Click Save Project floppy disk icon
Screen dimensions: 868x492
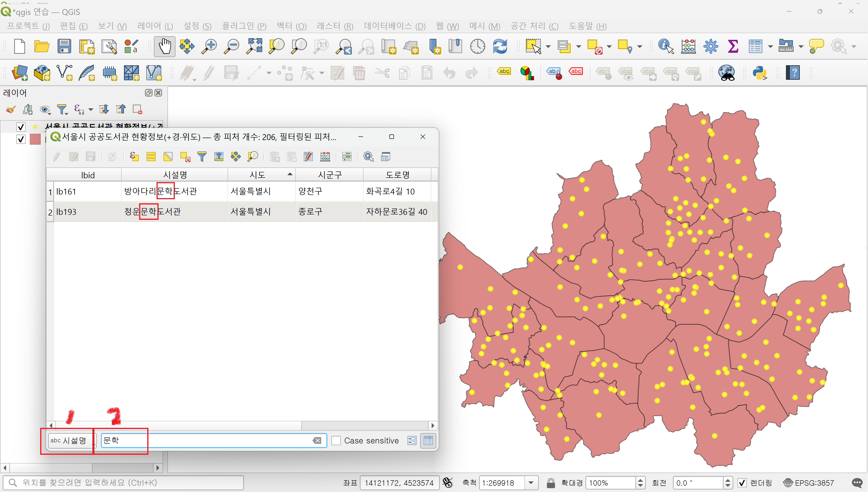point(64,46)
